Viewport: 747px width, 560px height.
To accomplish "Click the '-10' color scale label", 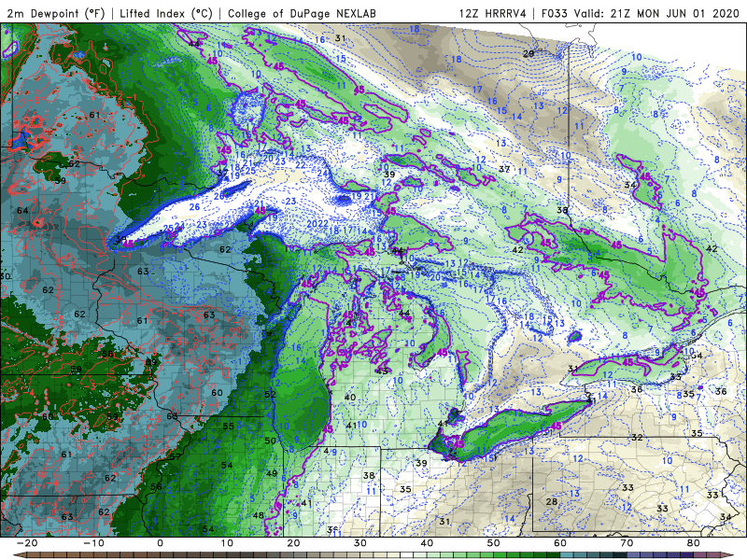I will point(93,543).
